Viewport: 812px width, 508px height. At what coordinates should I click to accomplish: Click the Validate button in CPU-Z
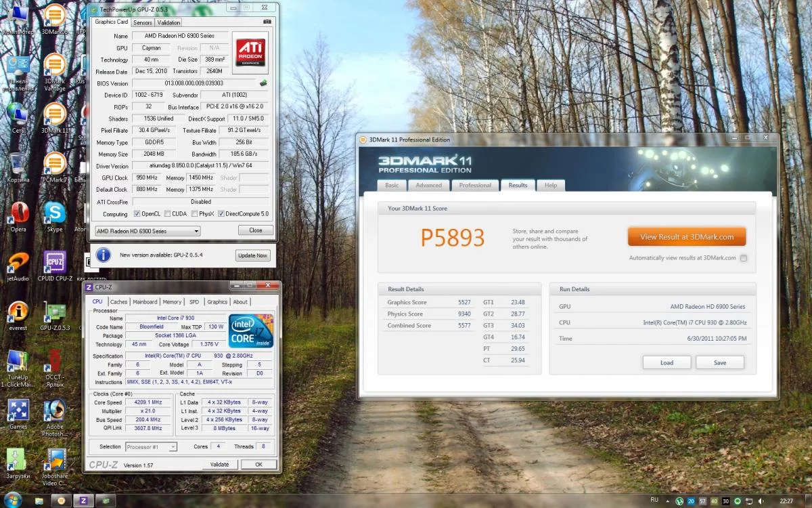coord(219,465)
